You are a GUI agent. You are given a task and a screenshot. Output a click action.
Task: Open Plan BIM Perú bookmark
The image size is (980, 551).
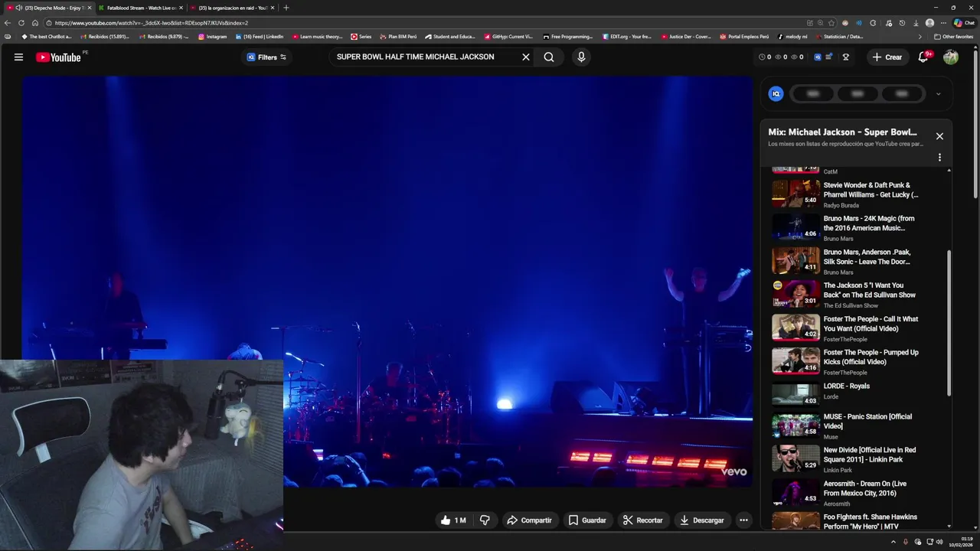pyautogui.click(x=397, y=37)
